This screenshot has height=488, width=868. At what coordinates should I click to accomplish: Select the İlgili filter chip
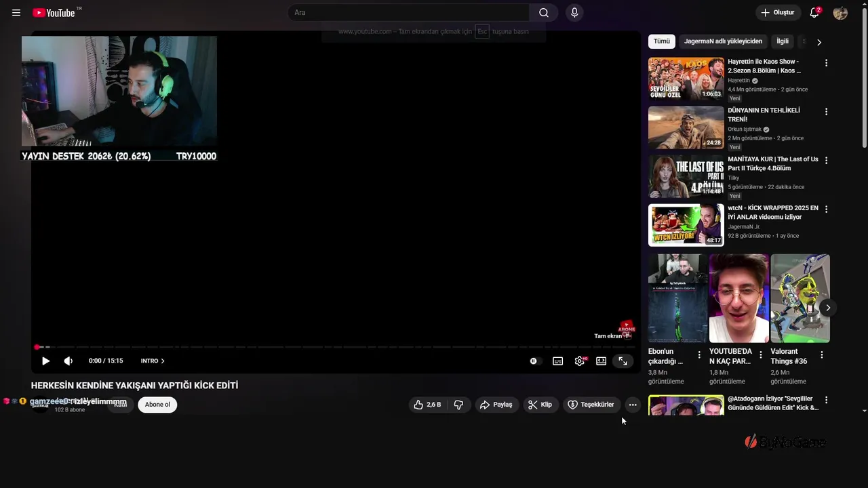[x=783, y=41]
